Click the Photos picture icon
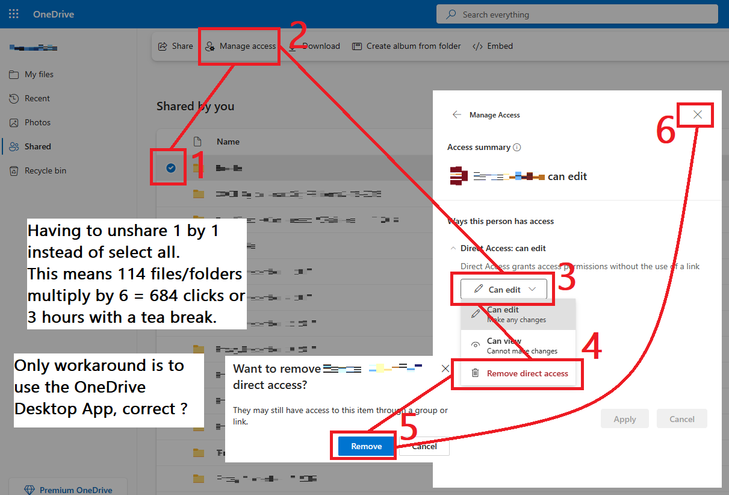This screenshot has width=729, height=495. (14, 123)
